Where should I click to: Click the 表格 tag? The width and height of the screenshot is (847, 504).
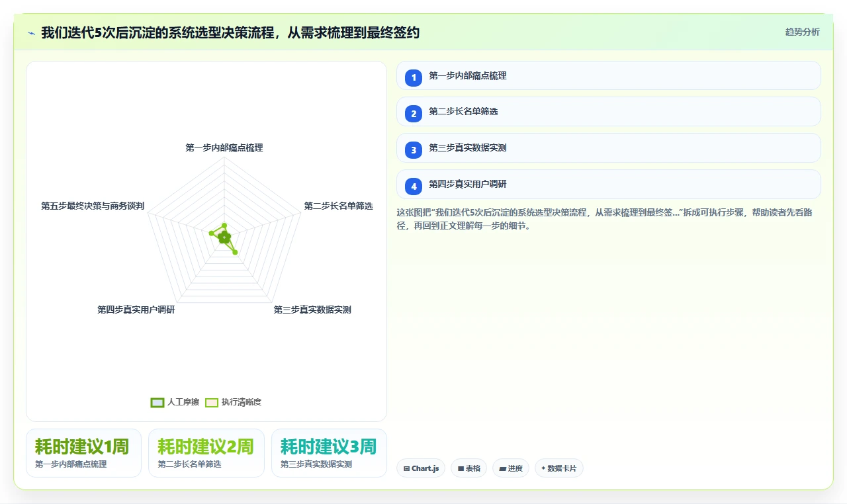point(468,468)
